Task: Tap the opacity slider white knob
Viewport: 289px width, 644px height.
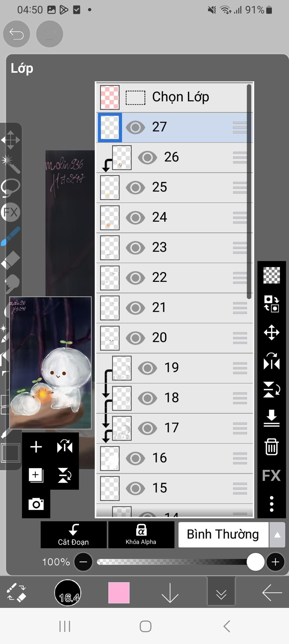Action: click(x=255, y=562)
